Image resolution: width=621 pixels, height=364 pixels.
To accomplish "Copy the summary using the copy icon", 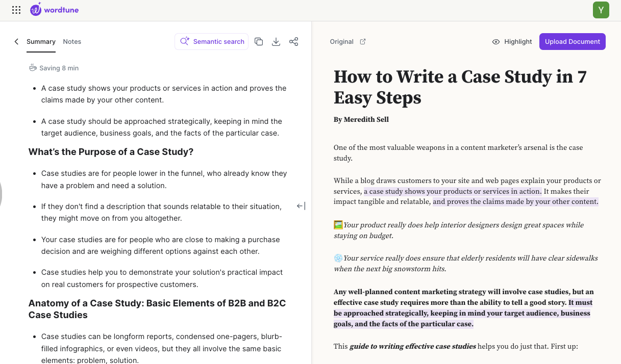I will click(x=259, y=41).
